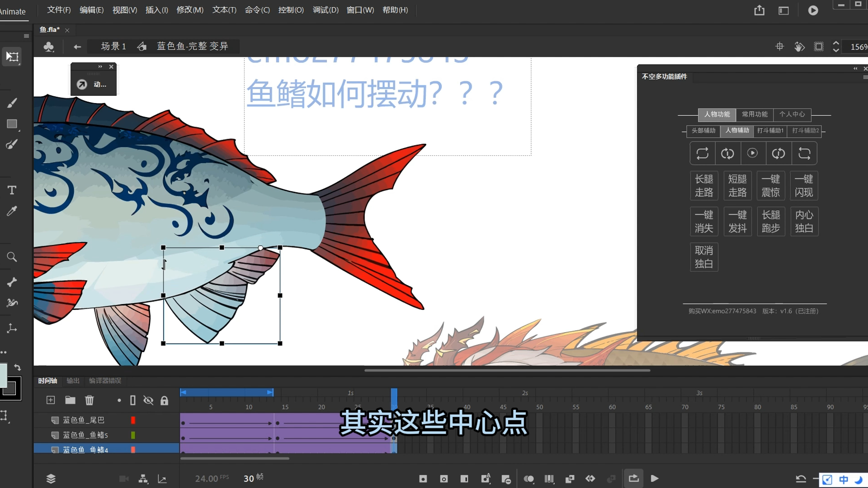Viewport: 868px width, 488px height.
Task: Select the Text tool
Action: (x=12, y=190)
